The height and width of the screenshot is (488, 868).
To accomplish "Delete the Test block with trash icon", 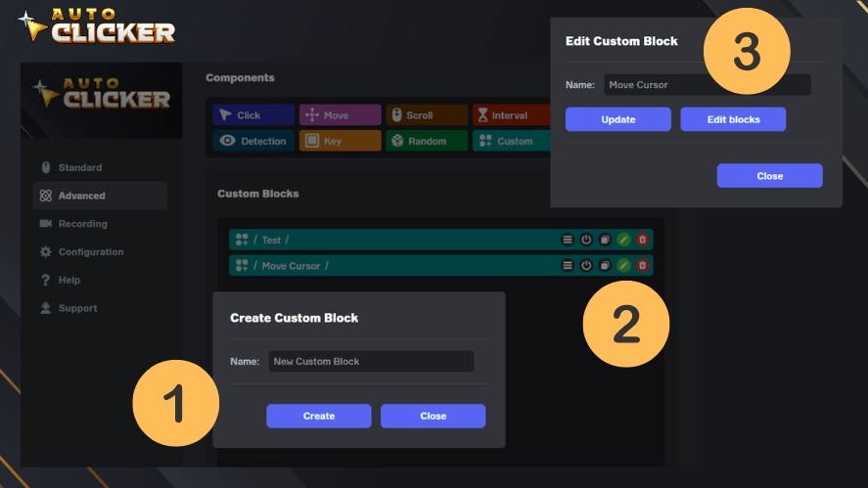I will (643, 240).
